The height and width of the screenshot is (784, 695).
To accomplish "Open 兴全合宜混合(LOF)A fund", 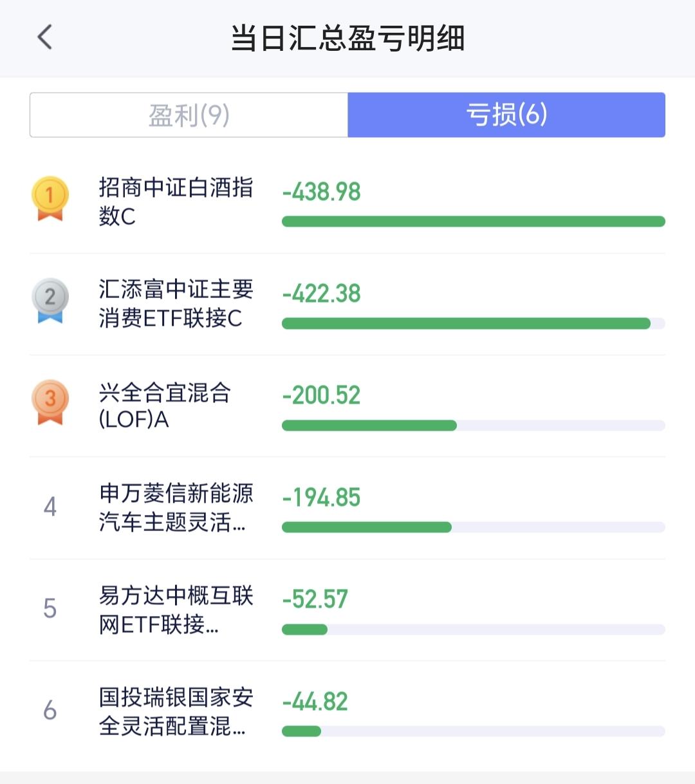I will pyautogui.click(x=165, y=406).
